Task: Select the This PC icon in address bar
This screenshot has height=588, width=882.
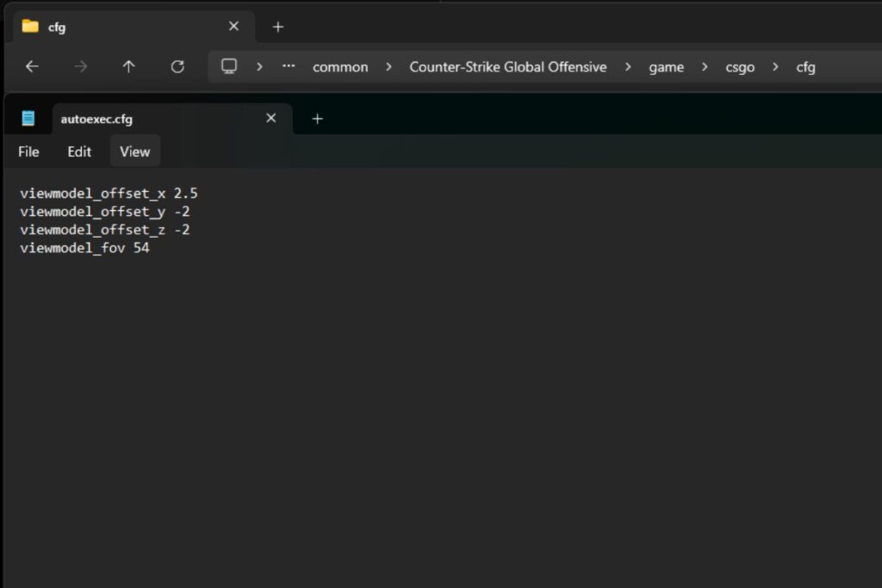Action: point(229,66)
